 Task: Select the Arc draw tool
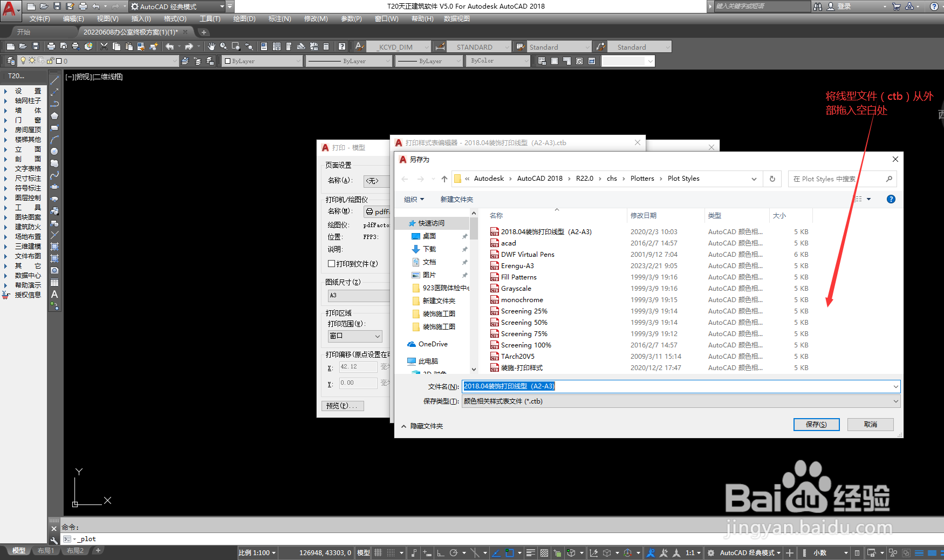[54, 140]
